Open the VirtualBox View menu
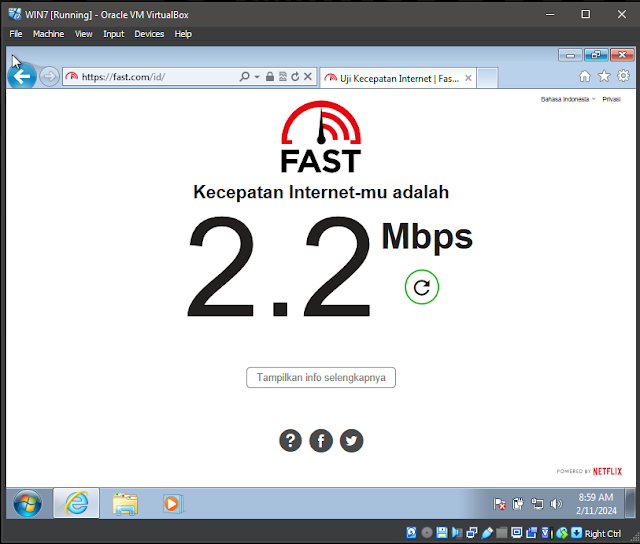The image size is (640, 544). click(x=84, y=34)
